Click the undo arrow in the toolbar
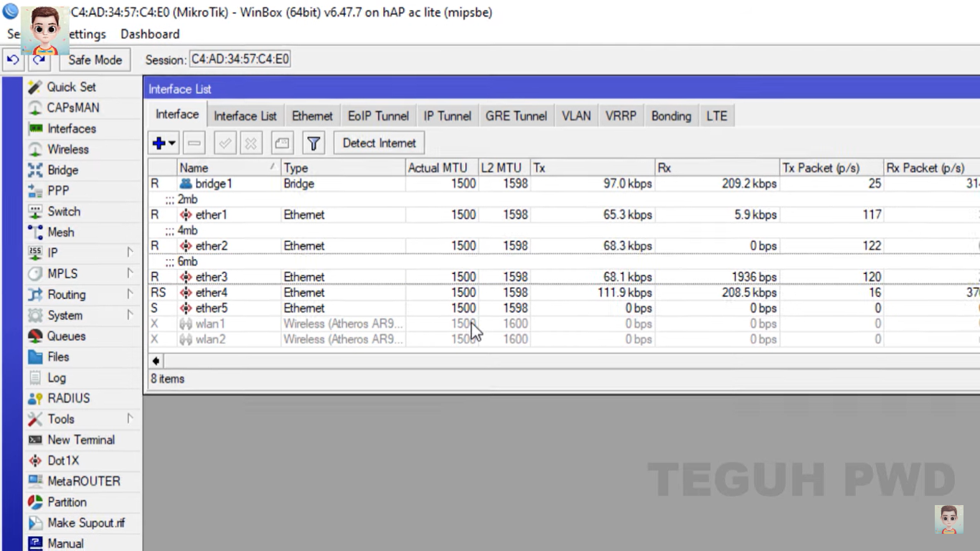The height and width of the screenshot is (551, 980). [x=13, y=60]
